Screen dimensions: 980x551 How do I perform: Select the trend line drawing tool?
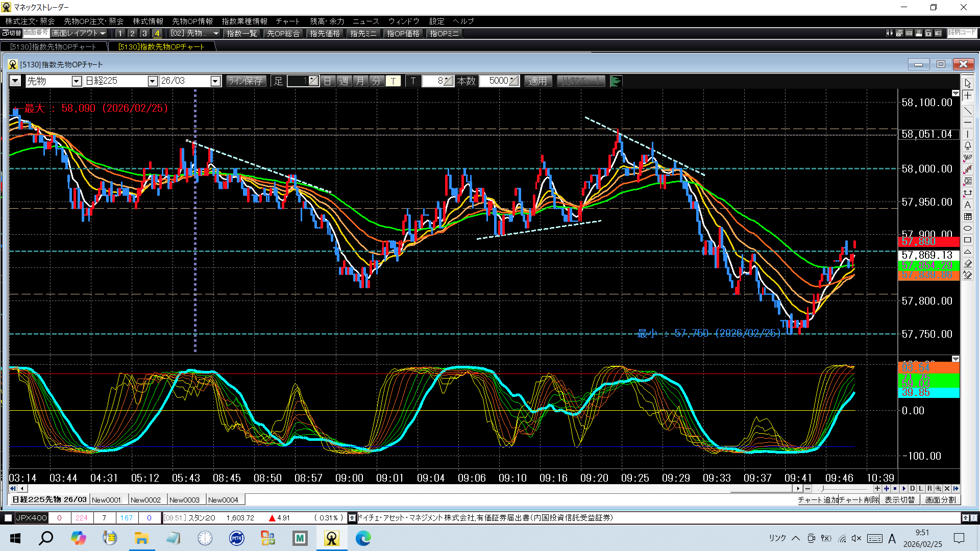click(967, 110)
